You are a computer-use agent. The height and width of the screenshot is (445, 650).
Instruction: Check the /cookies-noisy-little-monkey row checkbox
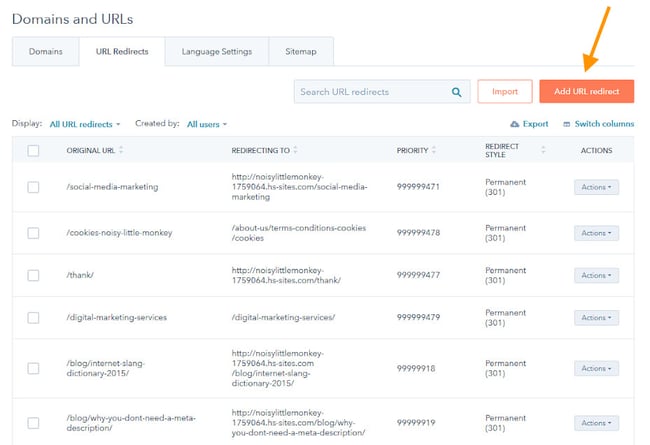(x=33, y=233)
